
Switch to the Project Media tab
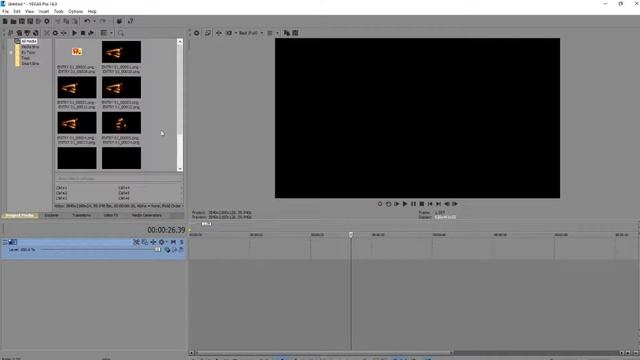(x=20, y=216)
